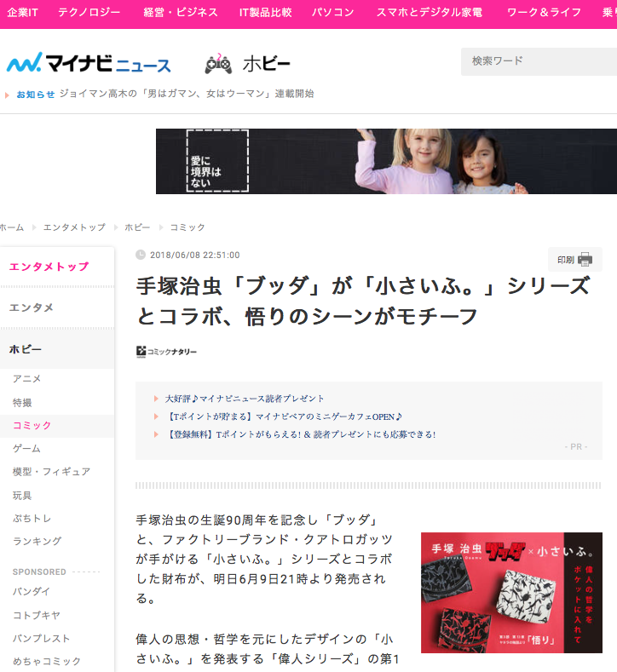Image resolution: width=617 pixels, height=672 pixels.
Task: Click the printer print icon
Action: pos(585,260)
